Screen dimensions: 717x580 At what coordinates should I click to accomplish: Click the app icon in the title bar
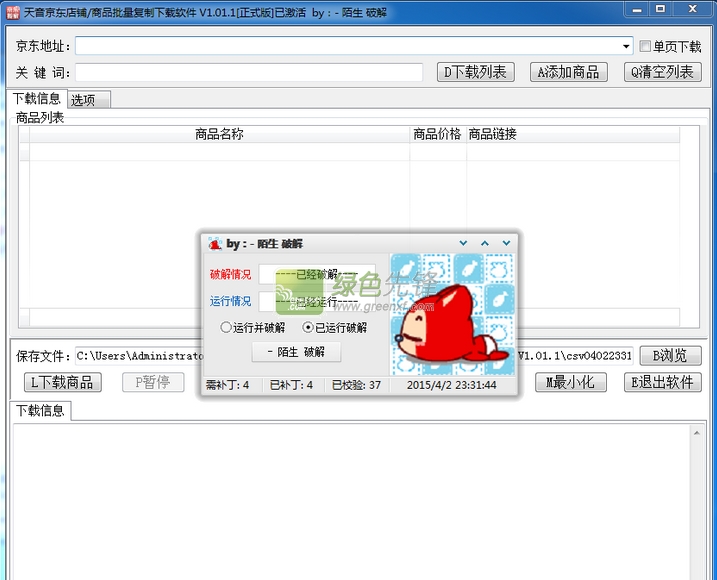[x=13, y=12]
